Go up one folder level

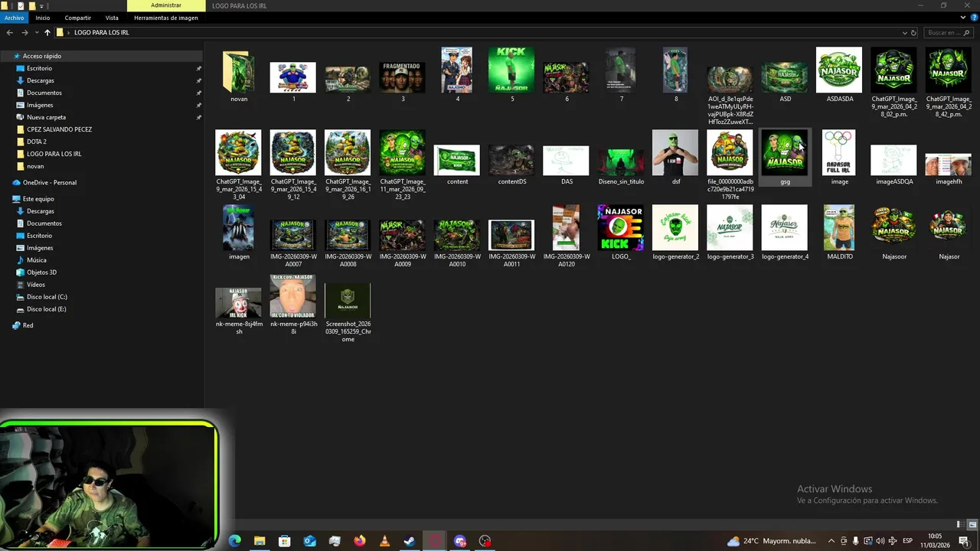click(47, 33)
